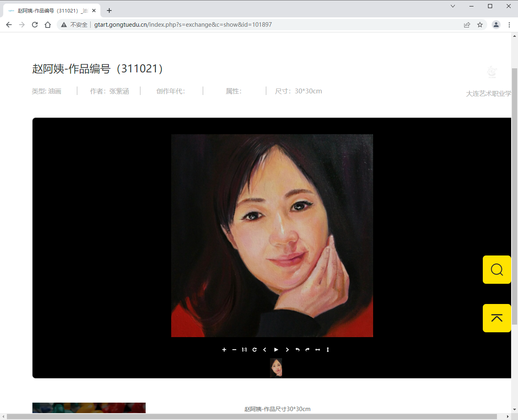The width and height of the screenshot is (518, 420).
Task: Open the browser profile menu
Action: (496, 25)
